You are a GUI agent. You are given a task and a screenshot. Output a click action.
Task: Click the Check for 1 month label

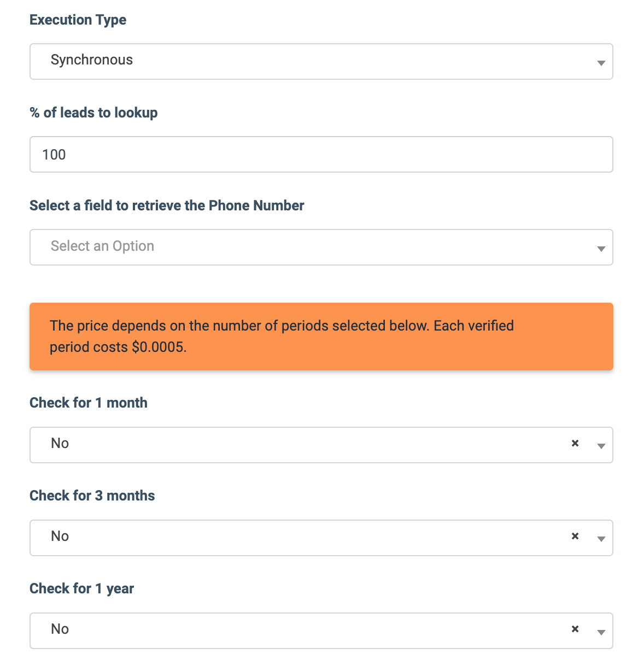(89, 403)
